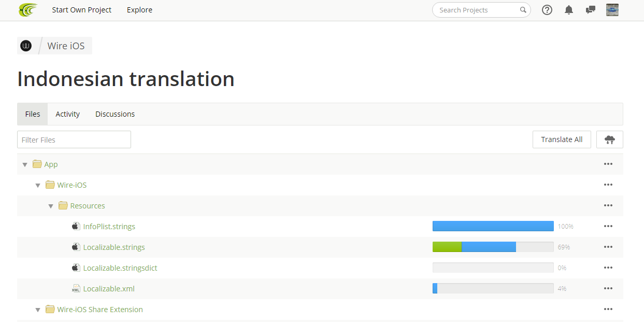Open the ellipsis menu for Localizable.xml
This screenshot has width=644, height=322.
click(608, 288)
